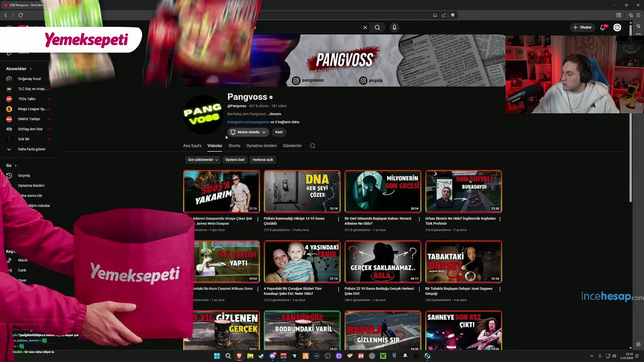
Task: Open Kings League channel avatar in subscriptions
Action: [9, 109]
